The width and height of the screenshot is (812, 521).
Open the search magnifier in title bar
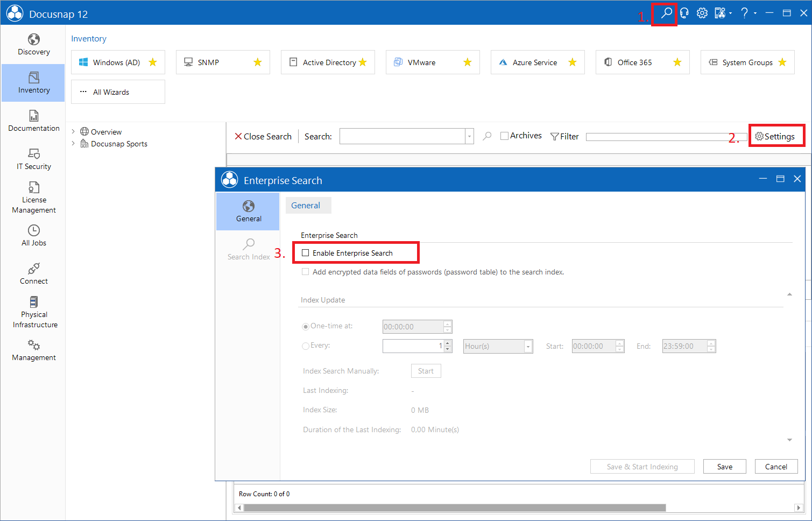(x=666, y=13)
